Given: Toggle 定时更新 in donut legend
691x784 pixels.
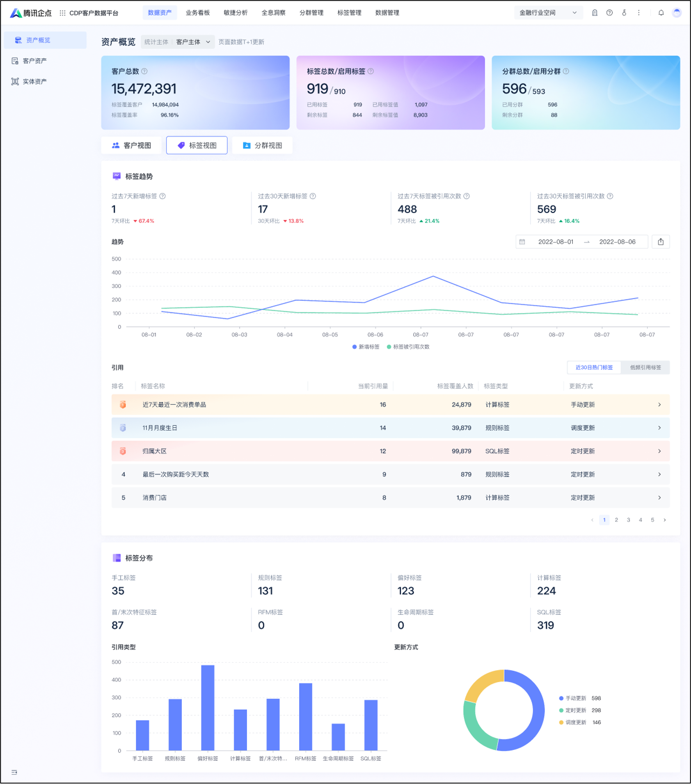Looking at the screenshot, I should (580, 710).
